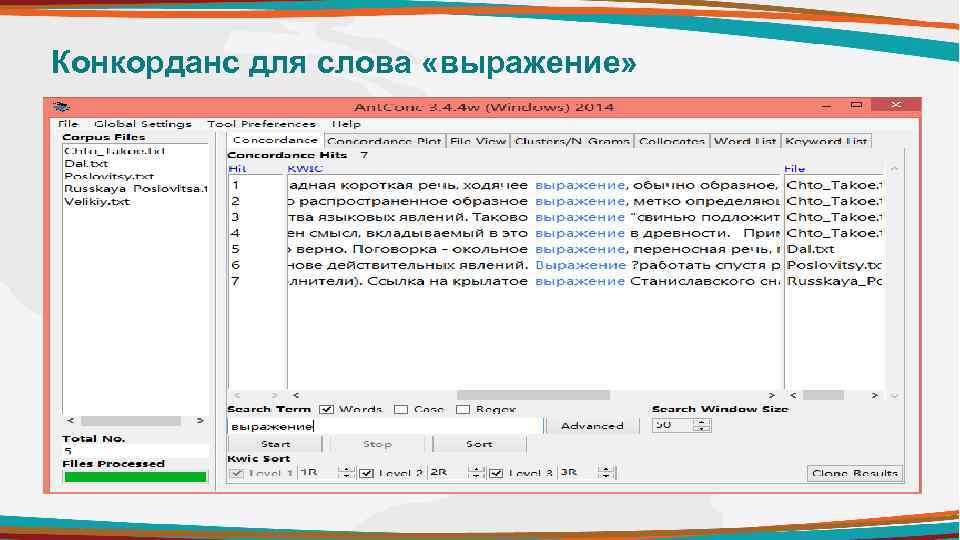Open the Help menu

(347, 124)
